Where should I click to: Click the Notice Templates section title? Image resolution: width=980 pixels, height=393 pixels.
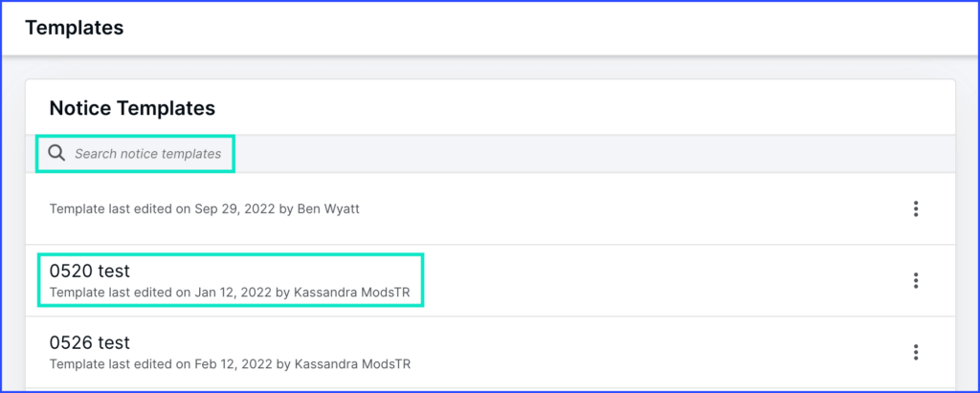(x=132, y=108)
